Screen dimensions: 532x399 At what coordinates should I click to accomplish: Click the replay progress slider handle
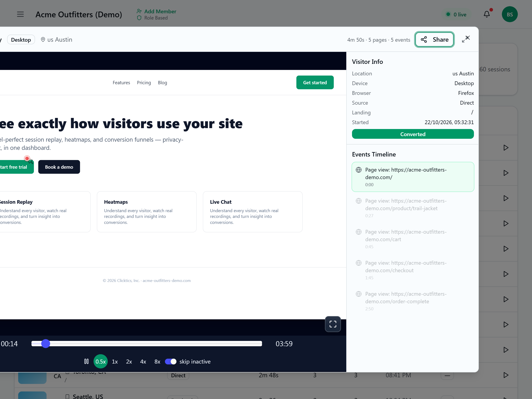(45, 343)
